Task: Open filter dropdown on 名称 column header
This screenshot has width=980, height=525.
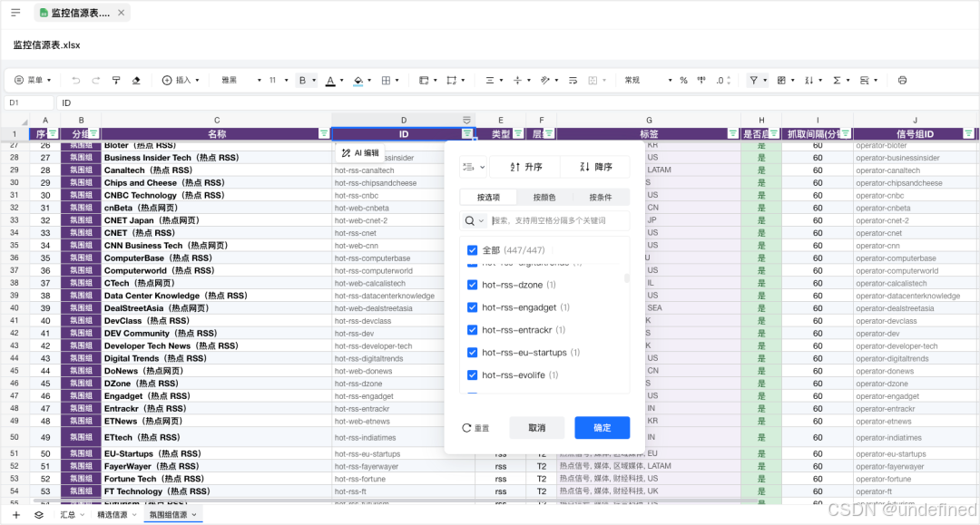Action: pyautogui.click(x=324, y=133)
